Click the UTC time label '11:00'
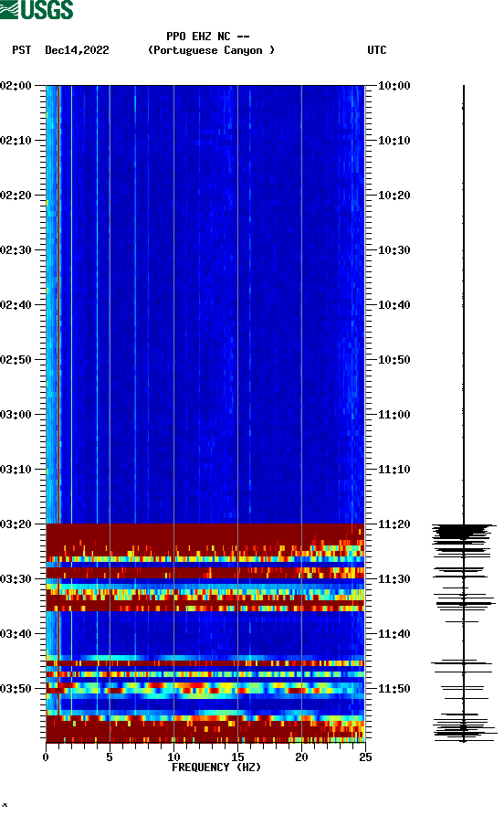 click(394, 415)
